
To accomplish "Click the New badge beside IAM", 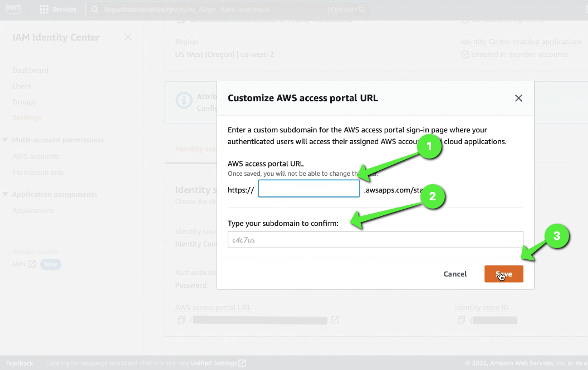I will tap(51, 264).
